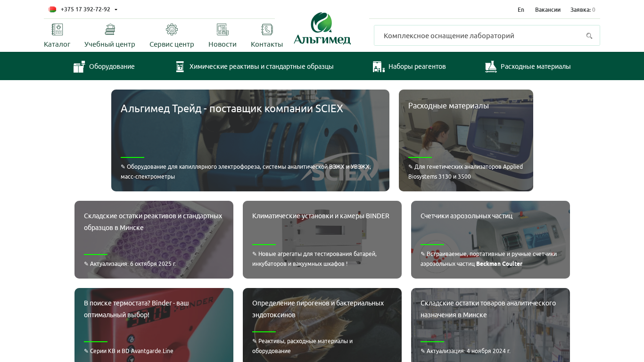Click phone number +375 17 392-72-92
Image resolution: width=644 pixels, height=362 pixels.
85,9
